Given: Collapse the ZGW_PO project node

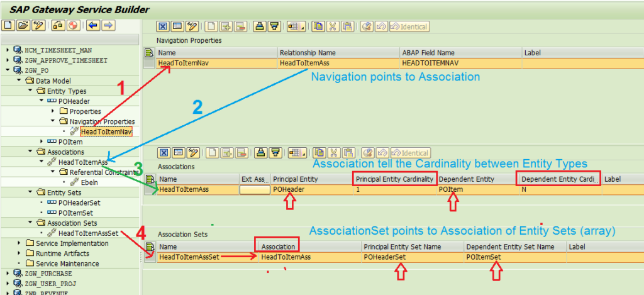Looking at the screenshot, I should point(8,70).
